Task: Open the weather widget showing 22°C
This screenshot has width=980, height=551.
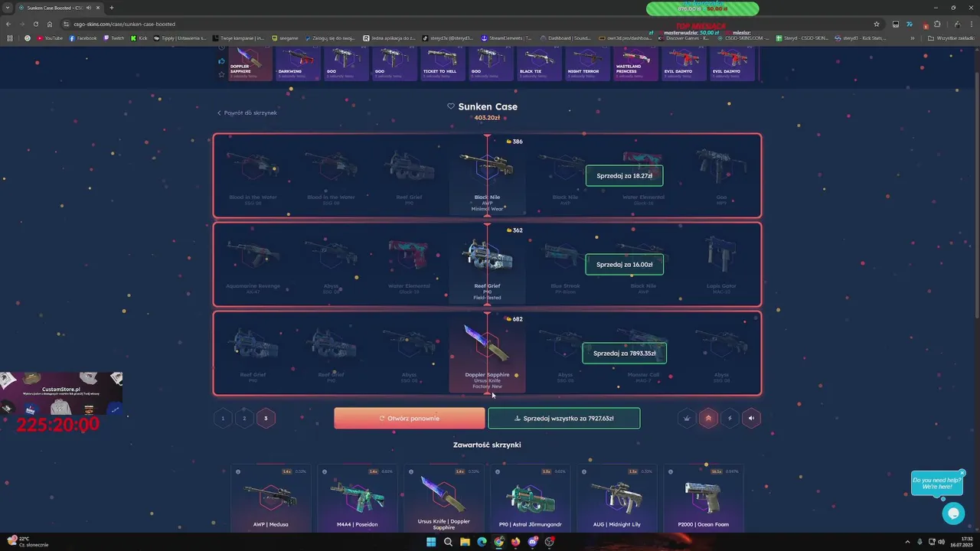Action: [x=28, y=542]
